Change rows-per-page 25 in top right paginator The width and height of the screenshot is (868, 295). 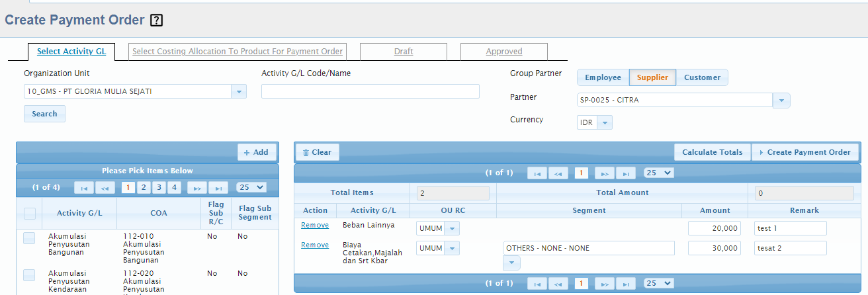tap(658, 173)
